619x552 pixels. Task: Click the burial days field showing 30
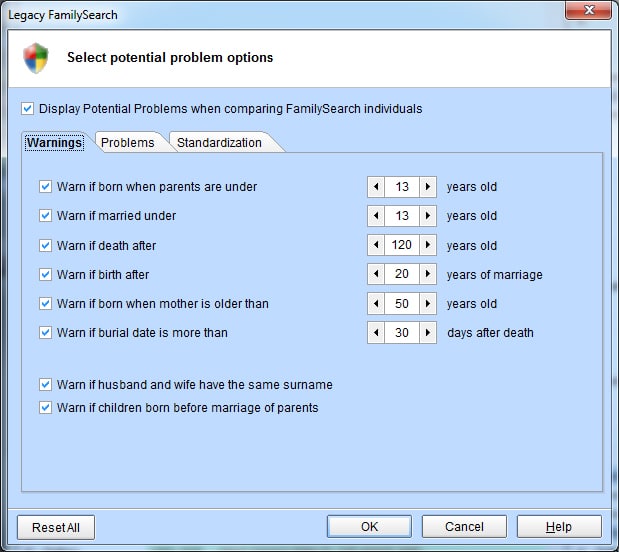click(402, 332)
